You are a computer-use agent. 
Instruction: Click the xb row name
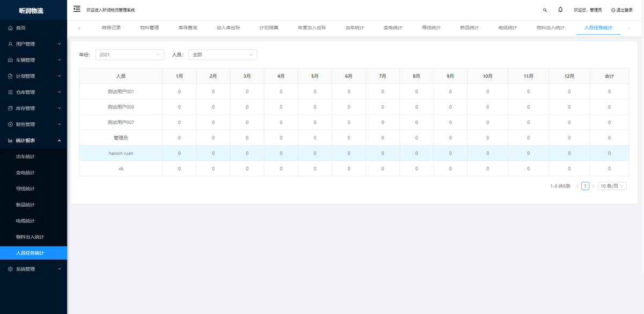tap(121, 169)
